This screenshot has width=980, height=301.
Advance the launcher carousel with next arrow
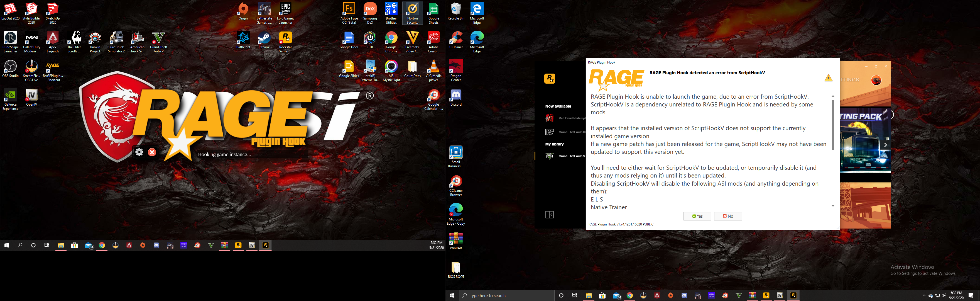point(885,145)
